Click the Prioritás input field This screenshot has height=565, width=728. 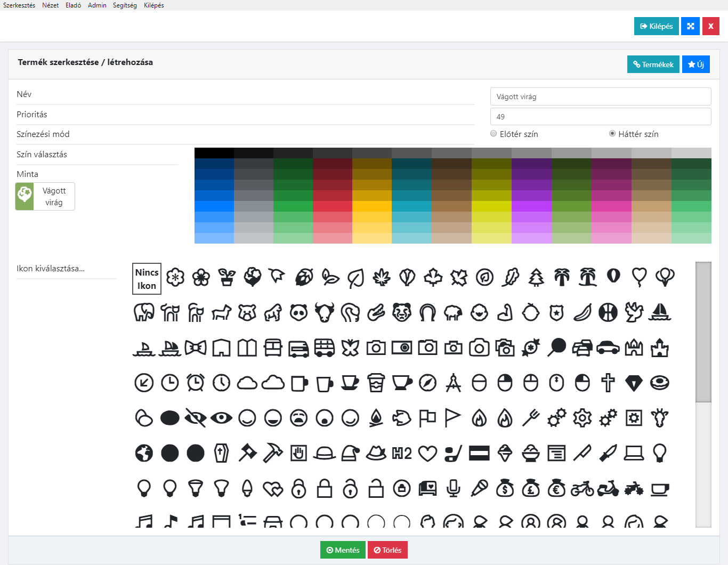pyautogui.click(x=600, y=117)
